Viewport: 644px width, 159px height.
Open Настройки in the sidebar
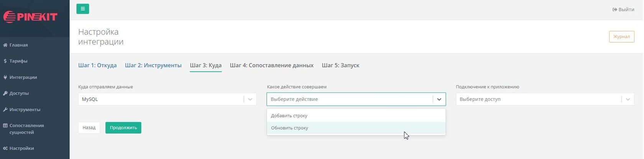[21, 148]
